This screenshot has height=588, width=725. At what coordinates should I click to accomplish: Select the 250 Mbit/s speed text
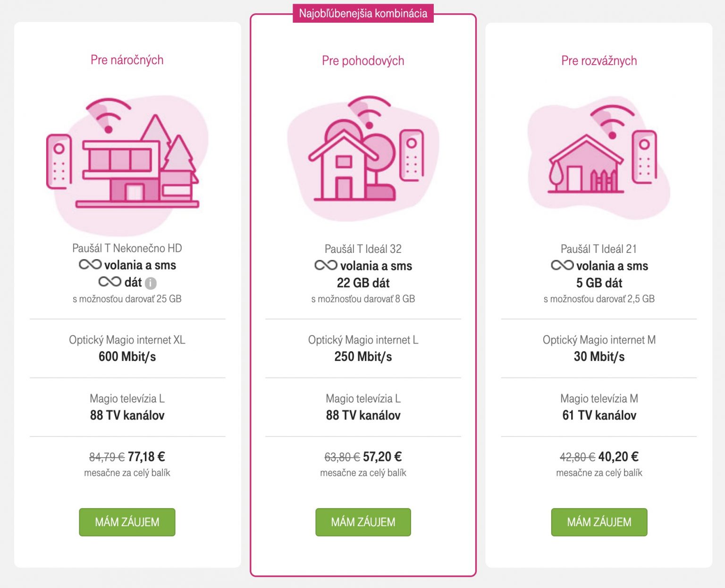363,357
